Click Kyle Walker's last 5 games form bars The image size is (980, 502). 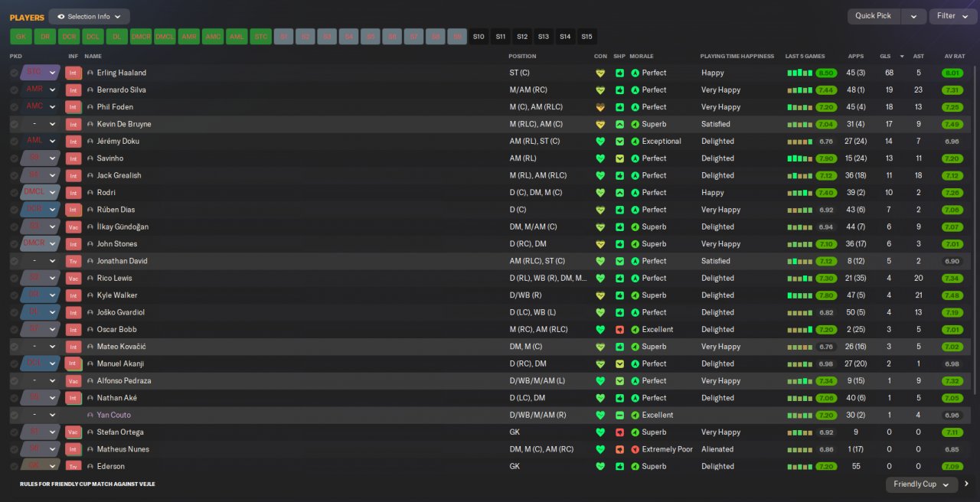[x=799, y=295]
